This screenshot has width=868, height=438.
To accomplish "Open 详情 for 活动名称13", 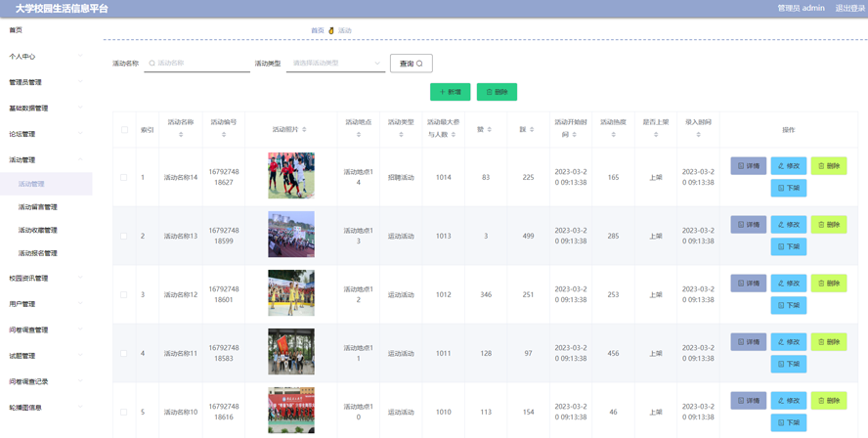I will pos(749,224).
